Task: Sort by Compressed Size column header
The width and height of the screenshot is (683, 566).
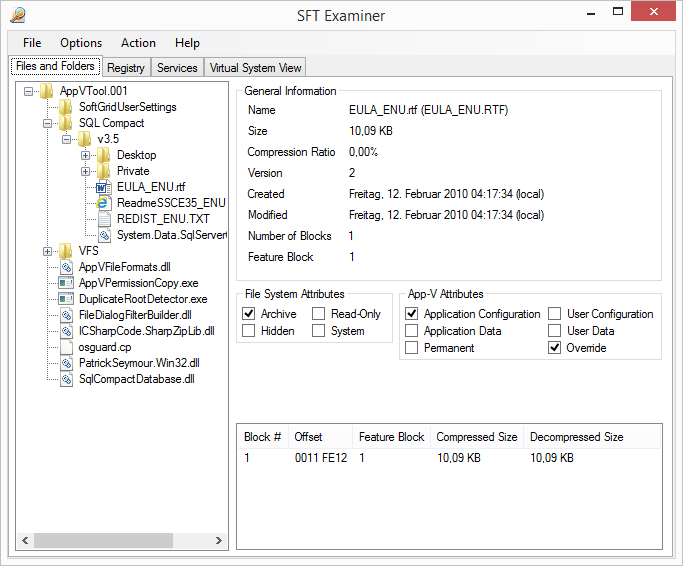Action: [477, 437]
